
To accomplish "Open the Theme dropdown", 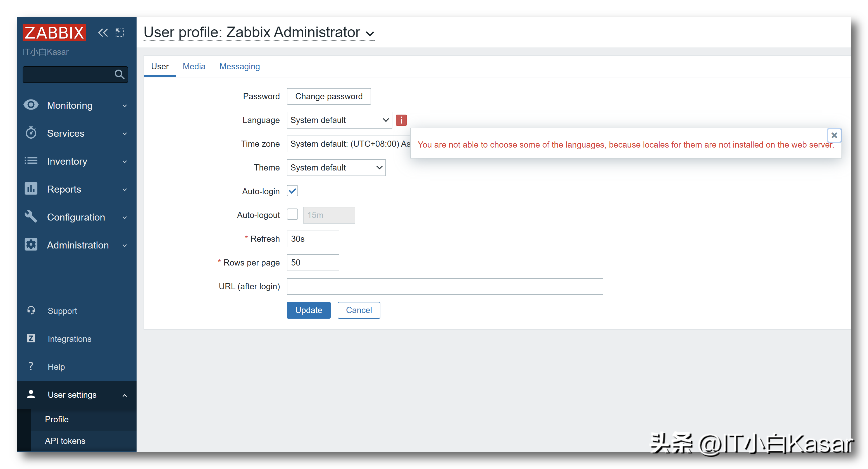I will (336, 168).
